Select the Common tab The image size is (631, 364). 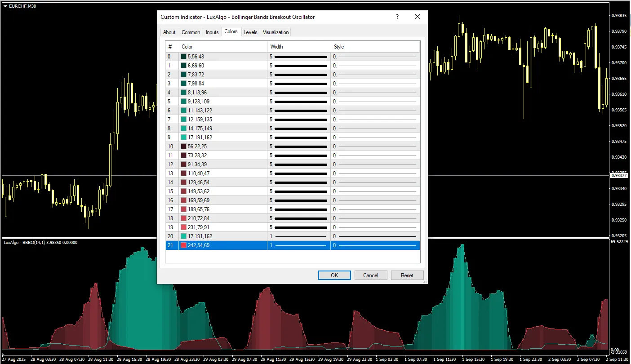tap(191, 32)
